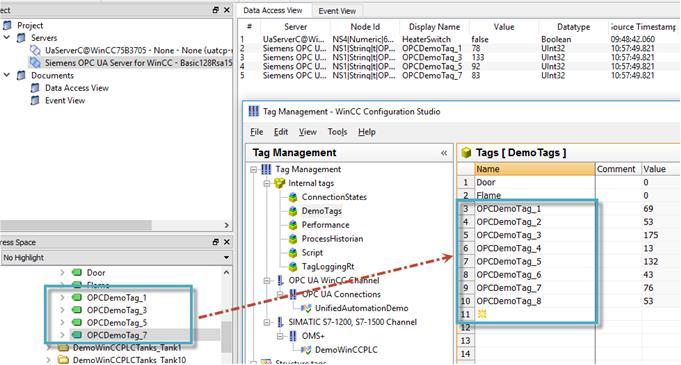Click the UaServerC@WinCC75B3705 connection icon
Viewport: 681px width, 365px height.
[x=35, y=50]
